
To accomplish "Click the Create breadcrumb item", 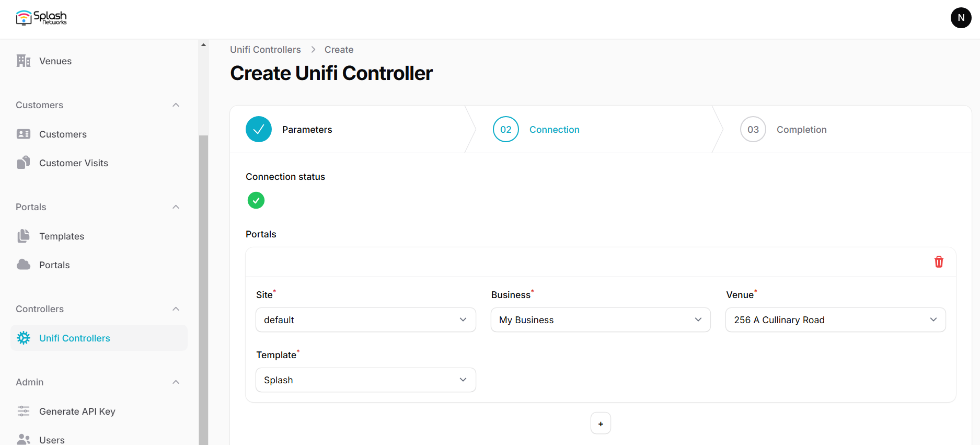I will click(339, 50).
